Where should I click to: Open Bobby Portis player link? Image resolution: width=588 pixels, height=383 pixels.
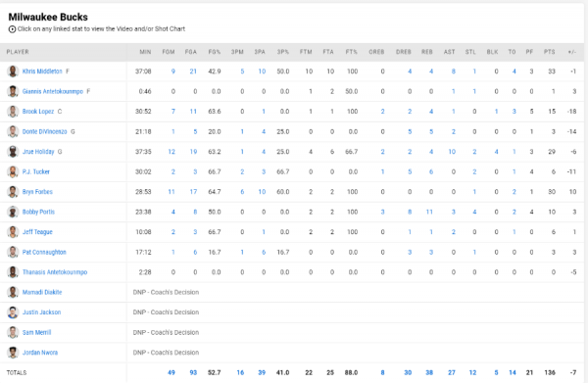(38, 212)
